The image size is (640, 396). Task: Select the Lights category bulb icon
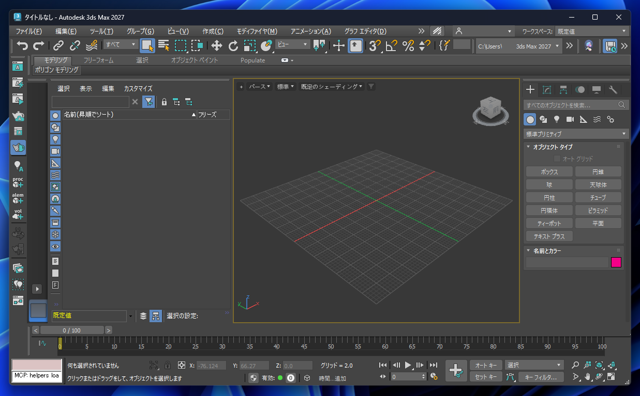tap(556, 120)
